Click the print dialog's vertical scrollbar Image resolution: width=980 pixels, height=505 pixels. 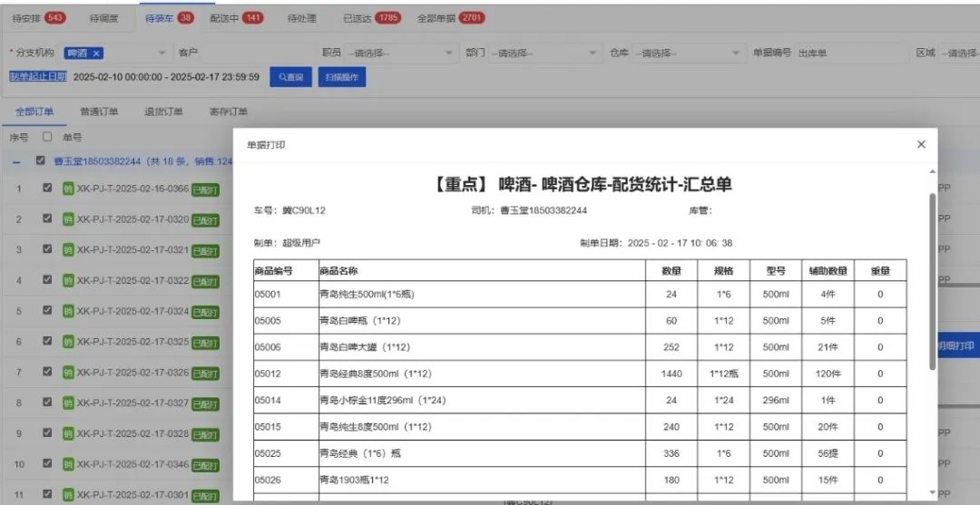[931, 281]
